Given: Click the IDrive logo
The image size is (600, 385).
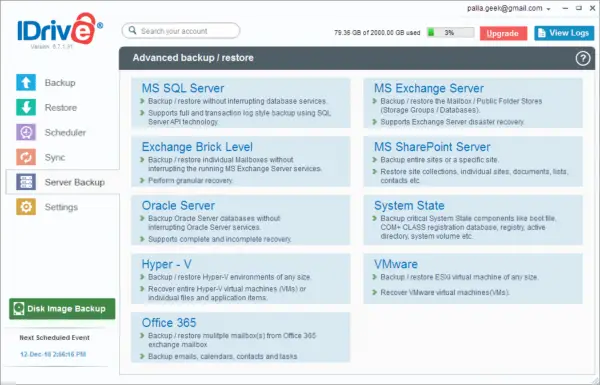Looking at the screenshot, I should [x=60, y=29].
